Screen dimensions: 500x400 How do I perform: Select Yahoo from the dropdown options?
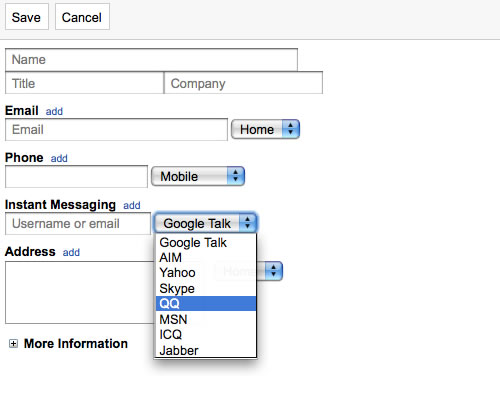click(206, 273)
